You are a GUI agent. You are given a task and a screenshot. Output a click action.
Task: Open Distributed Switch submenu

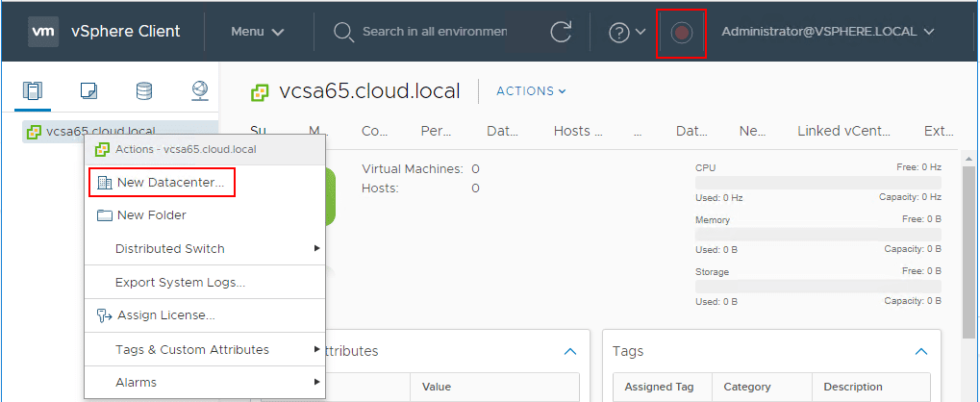click(169, 249)
